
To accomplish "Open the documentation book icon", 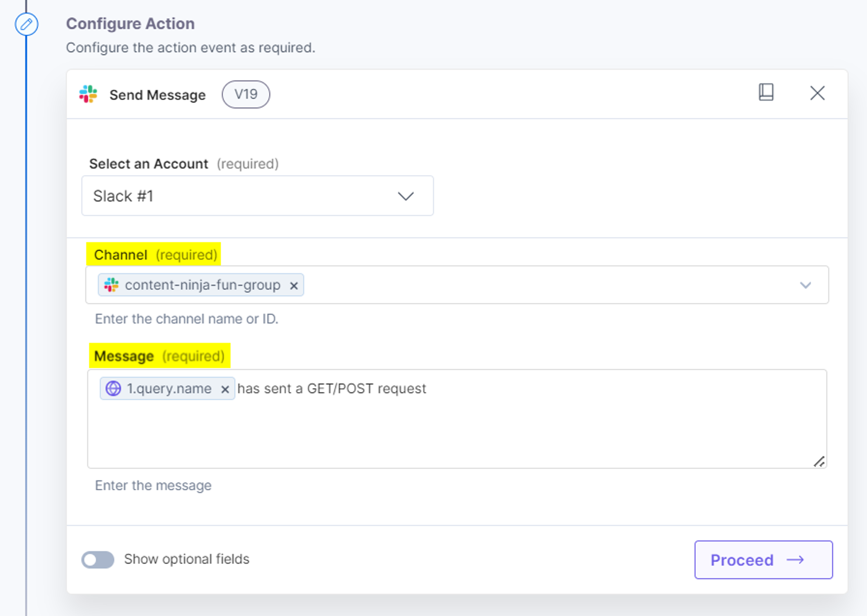I will (x=766, y=93).
